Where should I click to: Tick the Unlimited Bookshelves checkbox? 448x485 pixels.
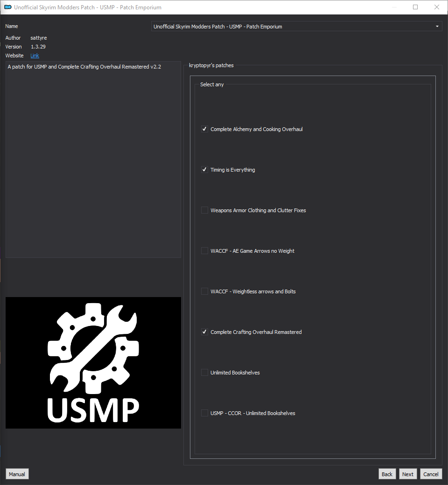click(204, 373)
